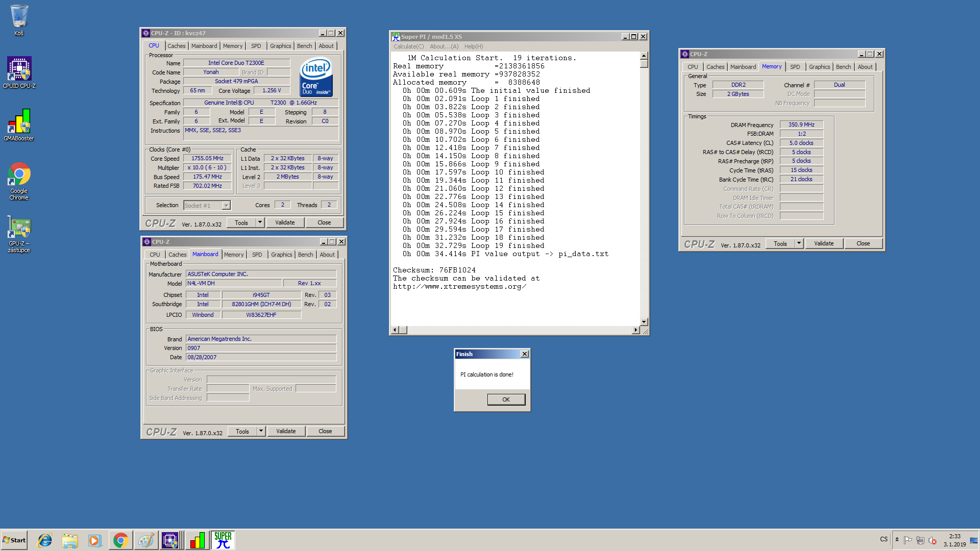The height and width of the screenshot is (551, 980).
Task: Open Tools dropdown arrow in CPU-Z kvcz47 window
Action: (x=260, y=222)
